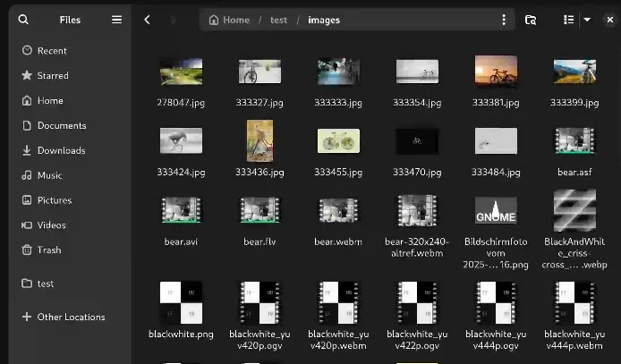Image resolution: width=621 pixels, height=364 pixels.
Task: Toggle to list view layout
Action: [568, 20]
